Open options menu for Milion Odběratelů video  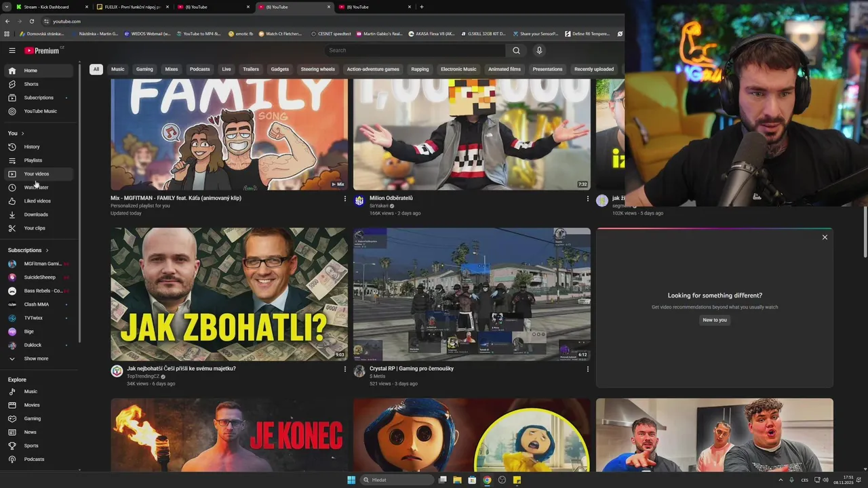pos(587,199)
